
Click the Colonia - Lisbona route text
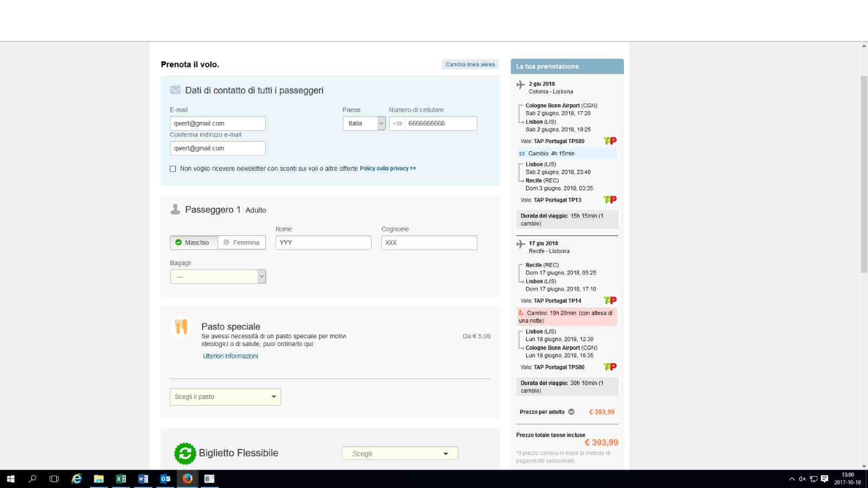(x=551, y=92)
